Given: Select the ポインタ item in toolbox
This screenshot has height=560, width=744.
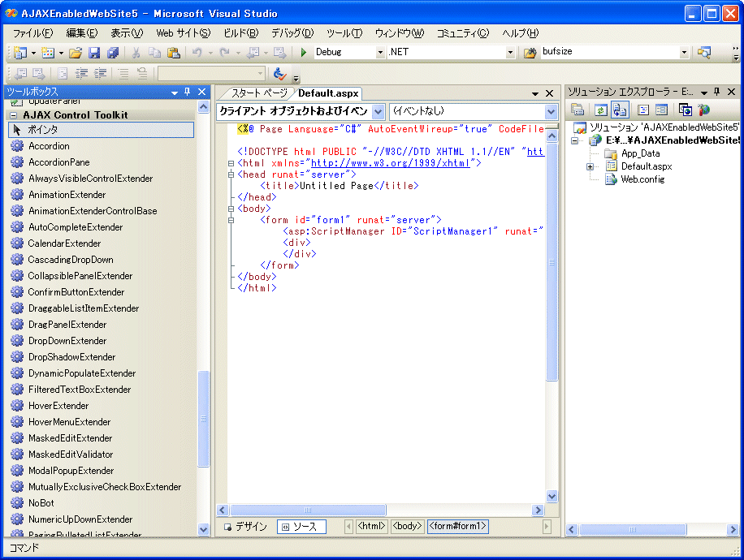Looking at the screenshot, I should point(101,130).
